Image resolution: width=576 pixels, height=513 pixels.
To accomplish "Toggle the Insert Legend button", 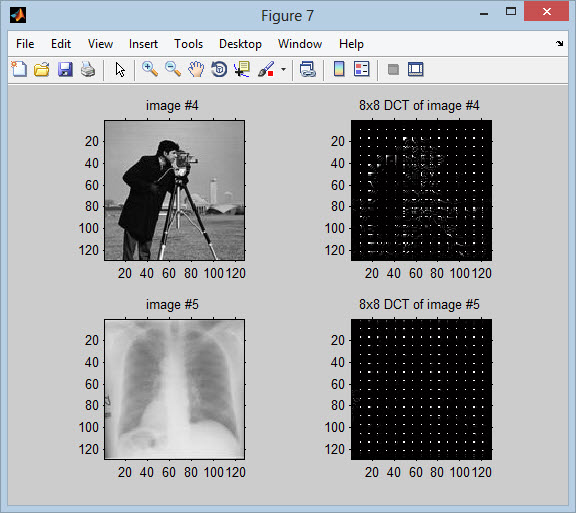I will [361, 69].
